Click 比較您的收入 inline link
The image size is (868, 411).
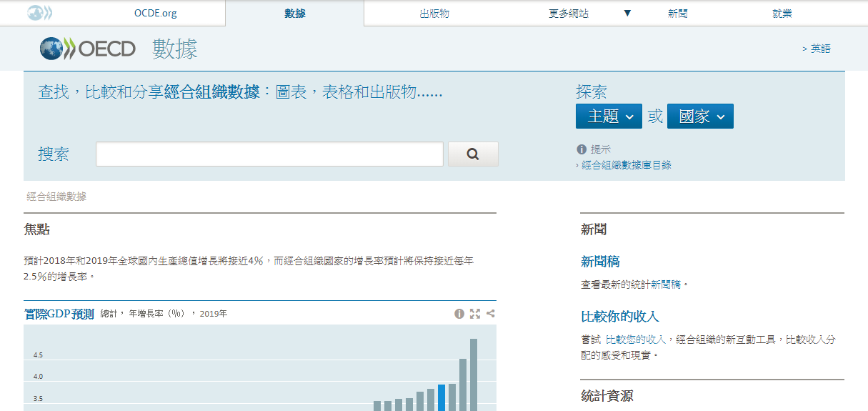coord(637,340)
